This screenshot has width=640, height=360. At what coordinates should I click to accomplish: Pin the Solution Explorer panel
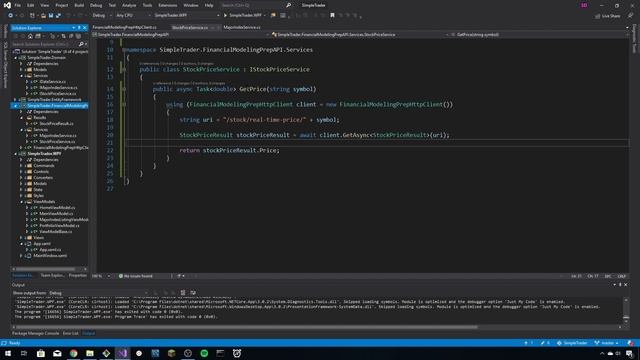[x=79, y=28]
